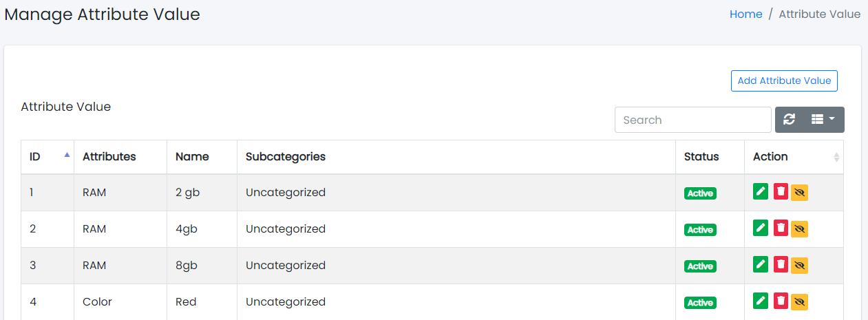The width and height of the screenshot is (868, 320).
Task: Refresh the attribute value table
Action: pos(790,120)
